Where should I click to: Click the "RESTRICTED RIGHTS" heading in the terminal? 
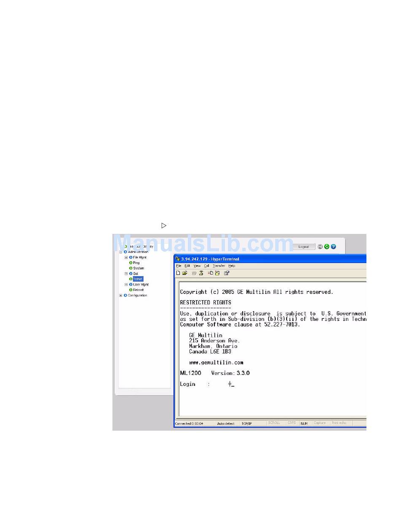click(206, 303)
